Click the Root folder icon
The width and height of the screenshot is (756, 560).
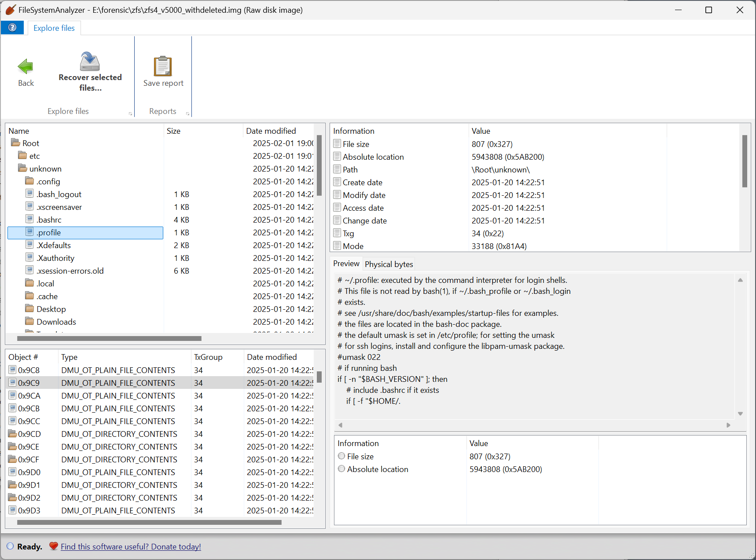16,143
